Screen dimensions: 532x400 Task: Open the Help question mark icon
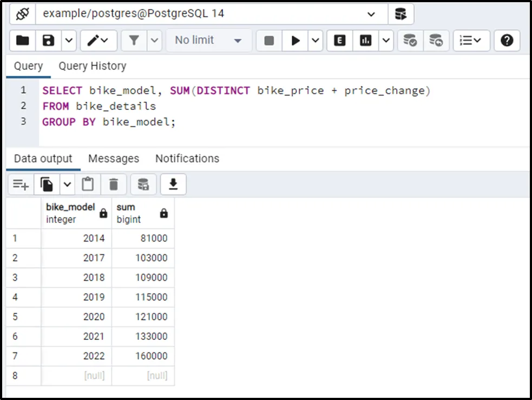pos(507,41)
